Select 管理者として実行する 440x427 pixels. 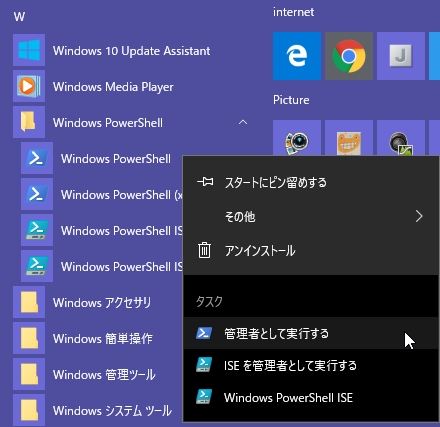point(311,333)
